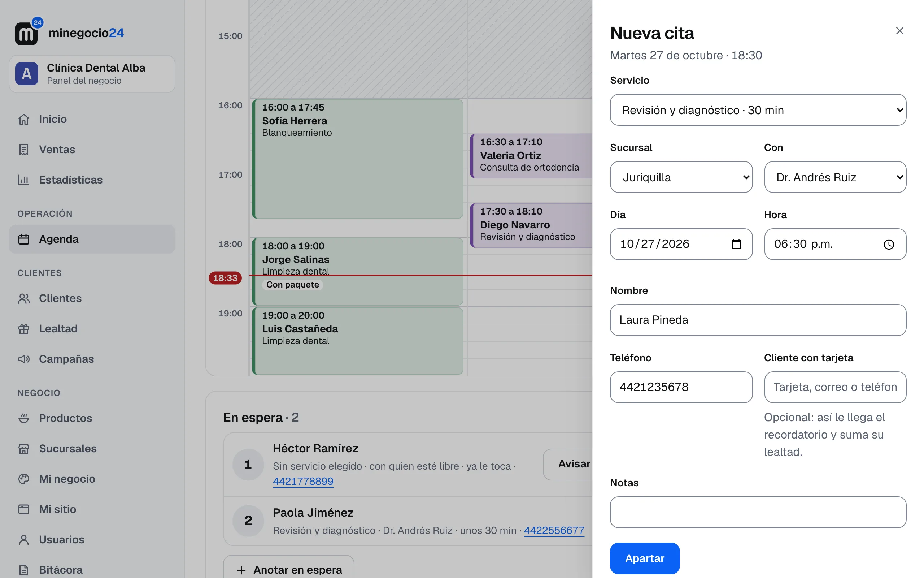Screen dimensions: 924x578
Task: Click the Teléfono input field
Action: click(x=681, y=387)
